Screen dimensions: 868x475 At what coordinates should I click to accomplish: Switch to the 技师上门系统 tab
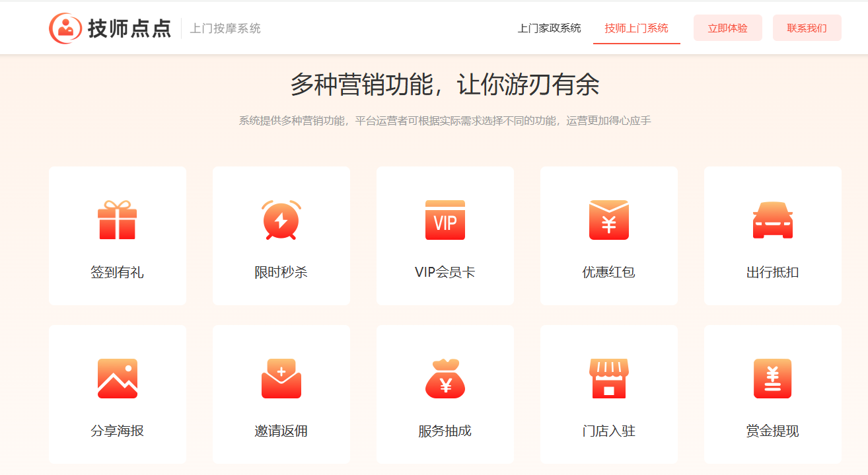tap(636, 28)
